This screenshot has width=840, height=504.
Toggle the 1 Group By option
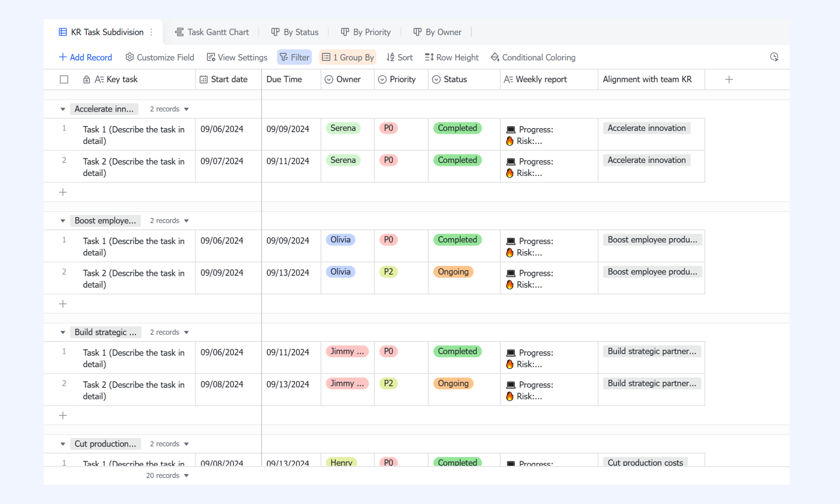pyautogui.click(x=347, y=57)
